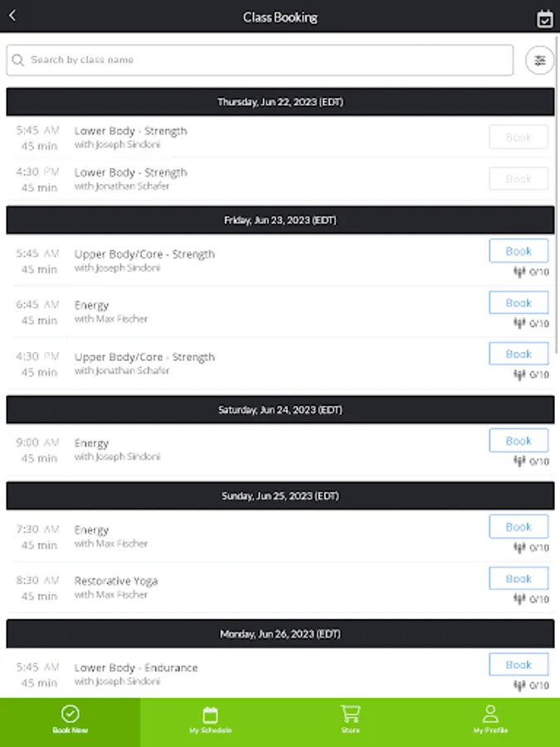Book the Friday 6:45 AM Energy class
This screenshot has width=560, height=747.
[519, 302]
